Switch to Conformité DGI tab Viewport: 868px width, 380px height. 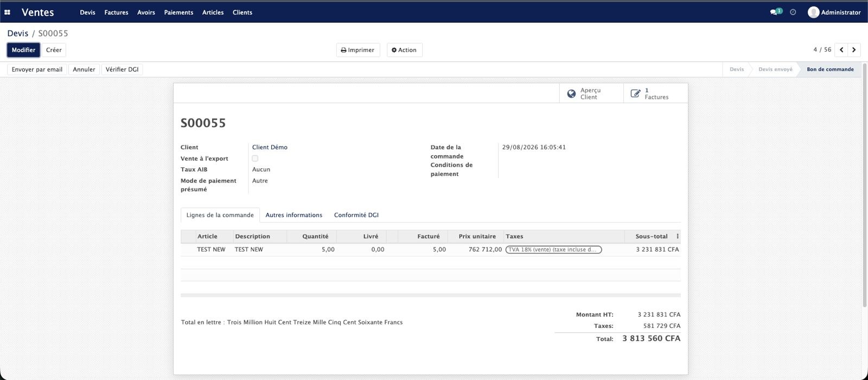pyautogui.click(x=356, y=215)
